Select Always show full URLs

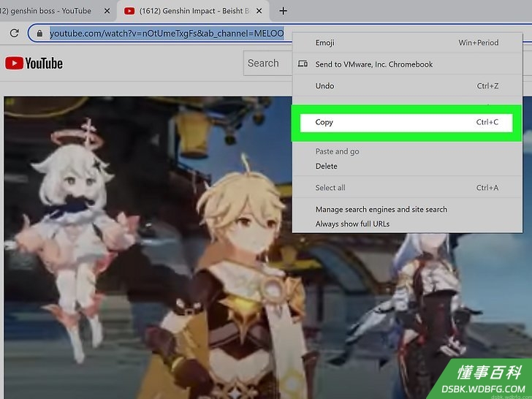(x=407, y=224)
